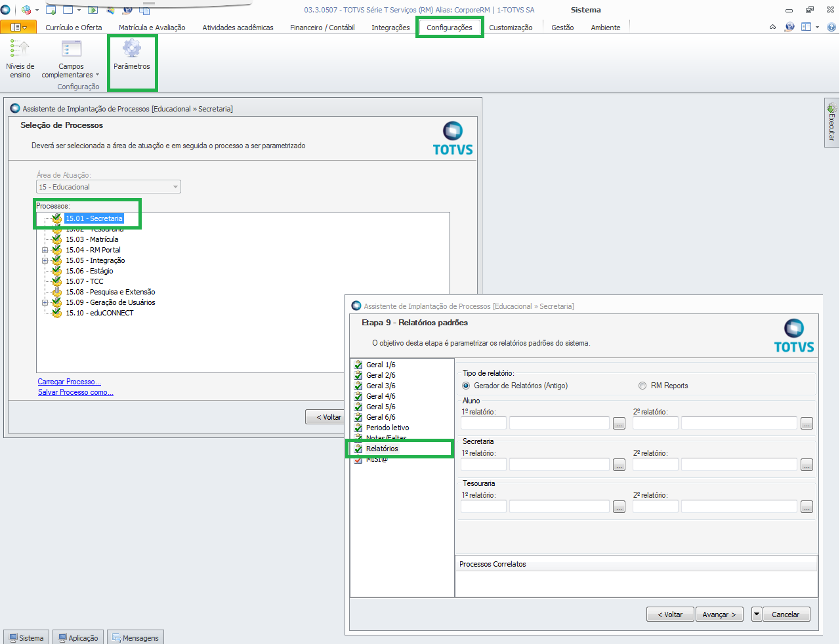Viewport: 840px width, 644px height.
Task: Click the Carregar Processo... link
Action: (x=70, y=382)
